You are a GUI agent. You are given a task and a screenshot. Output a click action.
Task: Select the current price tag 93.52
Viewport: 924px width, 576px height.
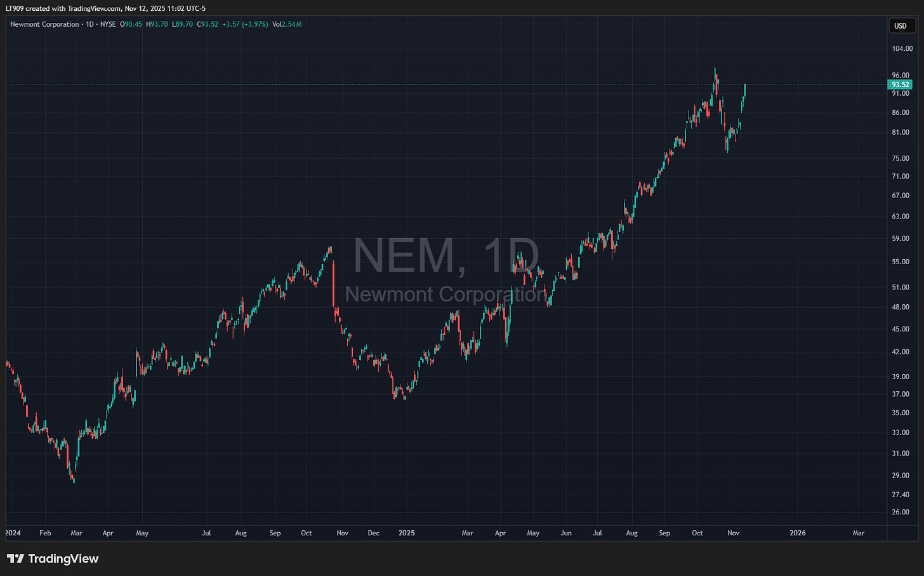point(901,84)
